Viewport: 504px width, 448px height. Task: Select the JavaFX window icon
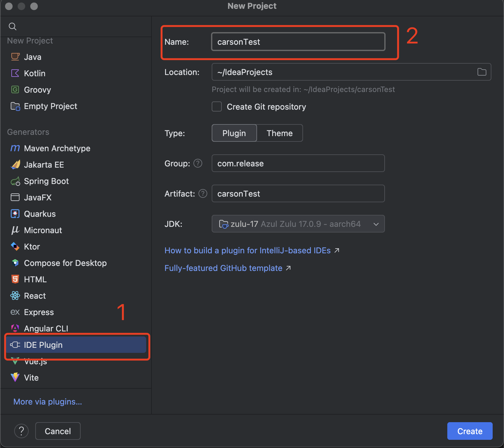click(15, 197)
